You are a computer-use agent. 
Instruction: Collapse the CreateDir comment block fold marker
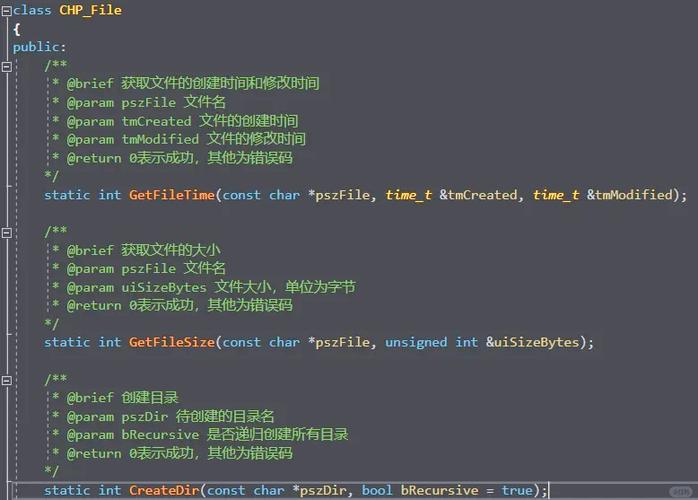pos(7,379)
